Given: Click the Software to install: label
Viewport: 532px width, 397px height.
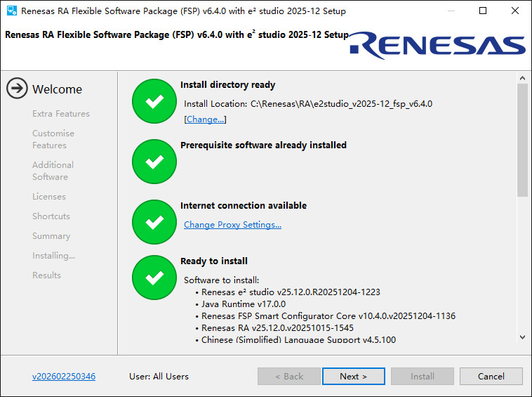Looking at the screenshot, I should click(222, 280).
